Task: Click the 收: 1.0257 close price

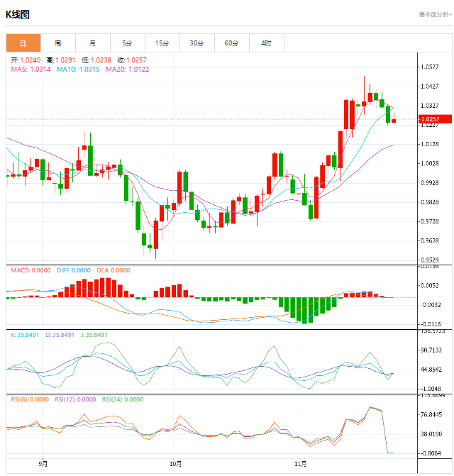Action: coord(132,60)
